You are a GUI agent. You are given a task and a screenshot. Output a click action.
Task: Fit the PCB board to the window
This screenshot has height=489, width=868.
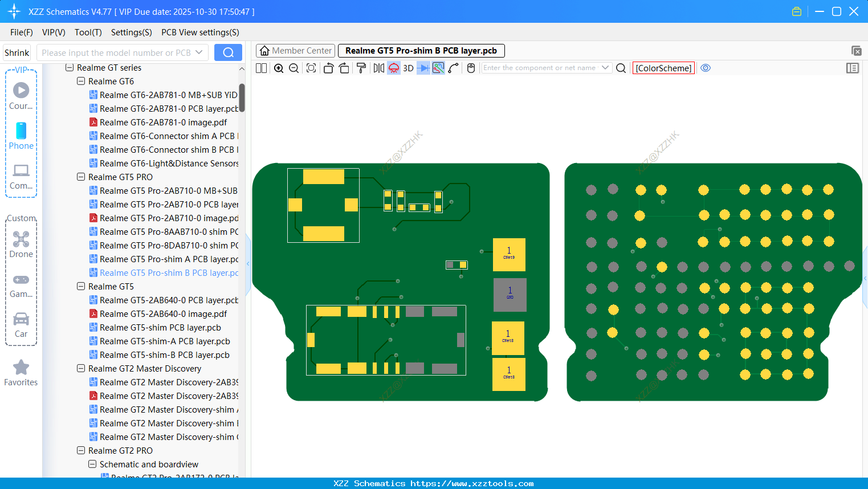(311, 68)
